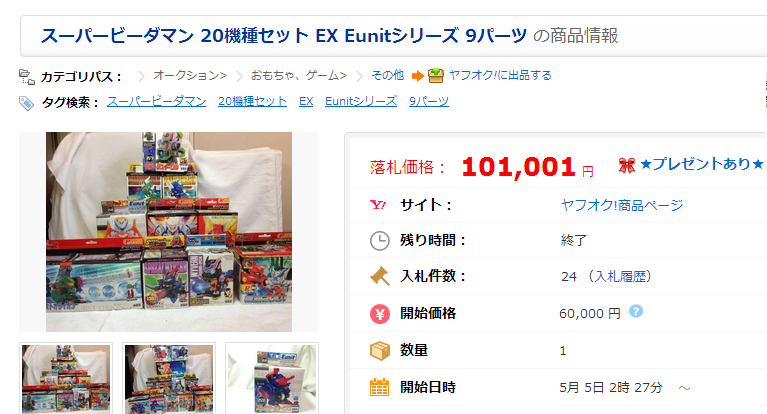View the 入札履歴 bid history link
Image resolution: width=767 pixels, height=414 pixels.
pos(620,276)
